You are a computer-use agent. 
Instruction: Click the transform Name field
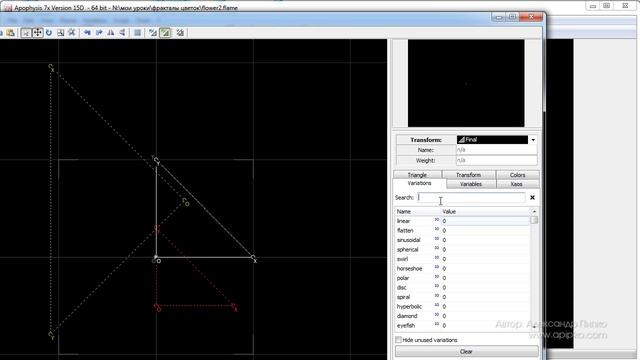click(x=496, y=150)
